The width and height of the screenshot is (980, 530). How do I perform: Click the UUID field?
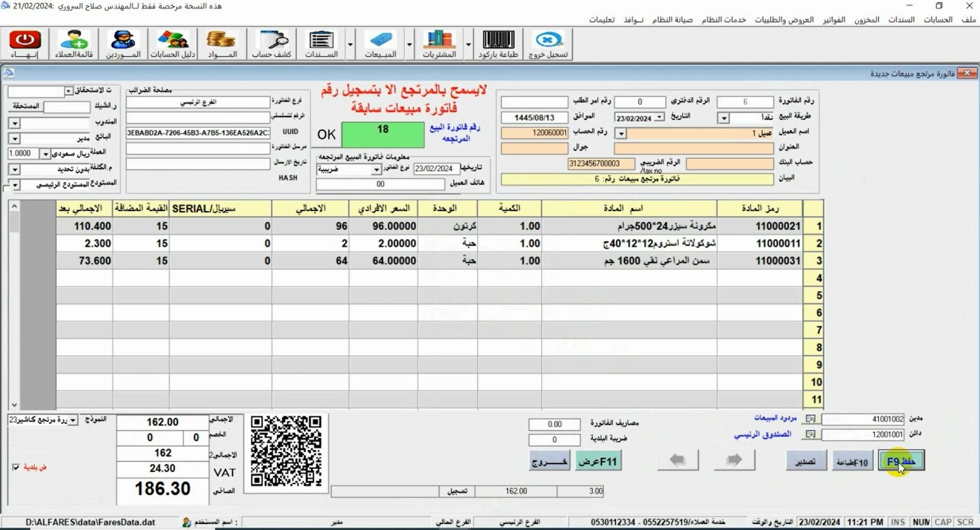click(198, 133)
